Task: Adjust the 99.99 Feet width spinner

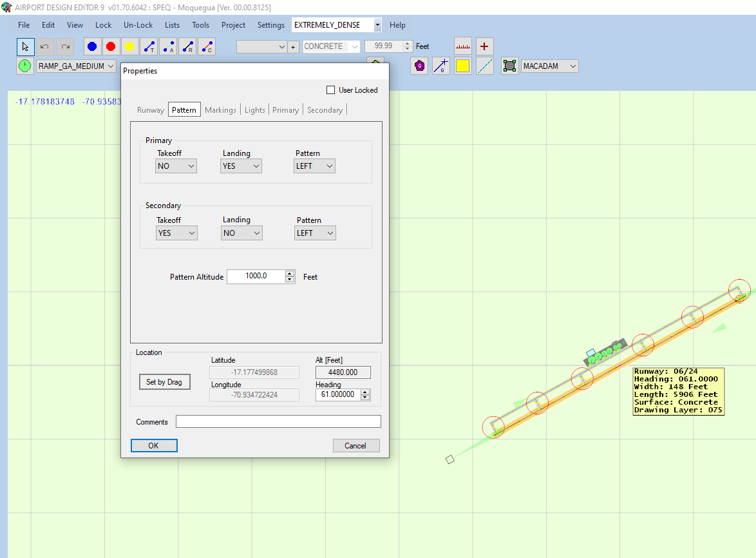Action: [x=408, y=46]
